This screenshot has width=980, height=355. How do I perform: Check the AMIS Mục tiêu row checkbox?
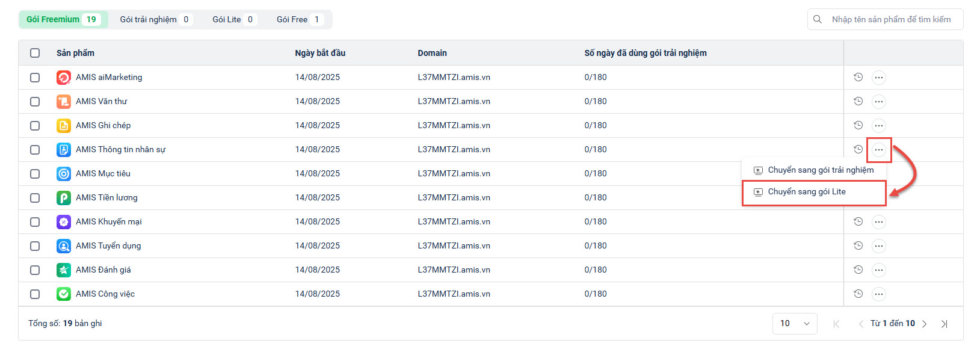coord(35,174)
